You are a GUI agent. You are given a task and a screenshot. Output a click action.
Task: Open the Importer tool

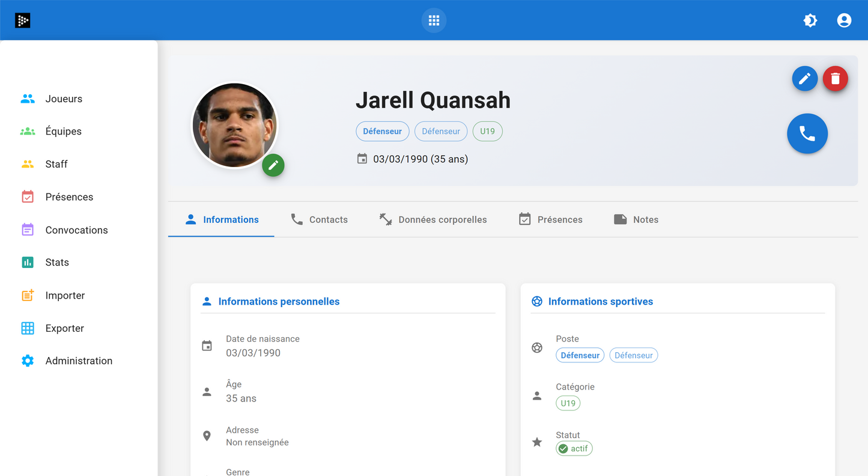coord(66,295)
